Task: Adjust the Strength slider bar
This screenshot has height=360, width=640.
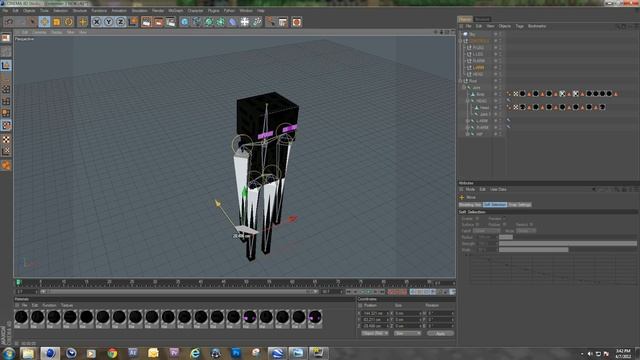Action: 567,244
